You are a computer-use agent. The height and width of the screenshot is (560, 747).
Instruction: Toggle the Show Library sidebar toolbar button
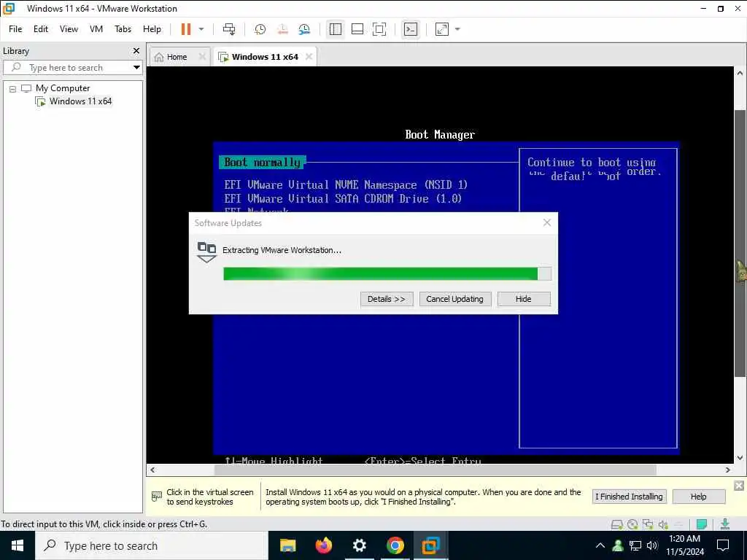[336, 29]
